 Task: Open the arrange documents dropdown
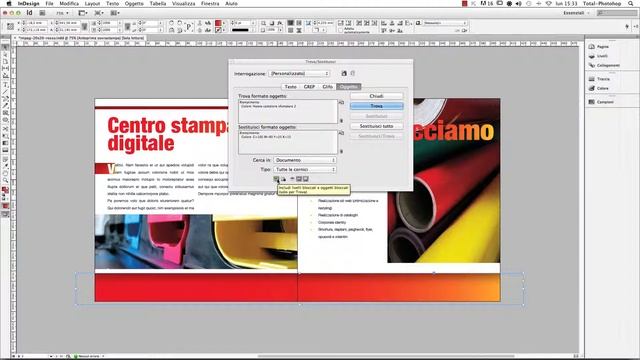[115, 13]
